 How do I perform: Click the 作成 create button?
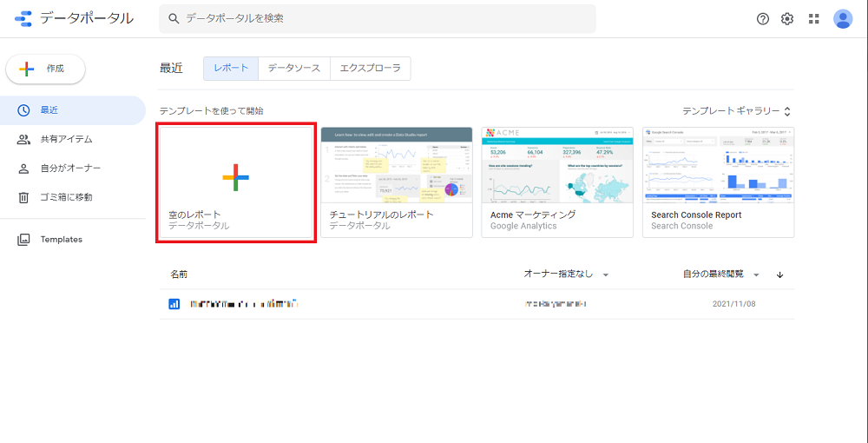point(45,69)
